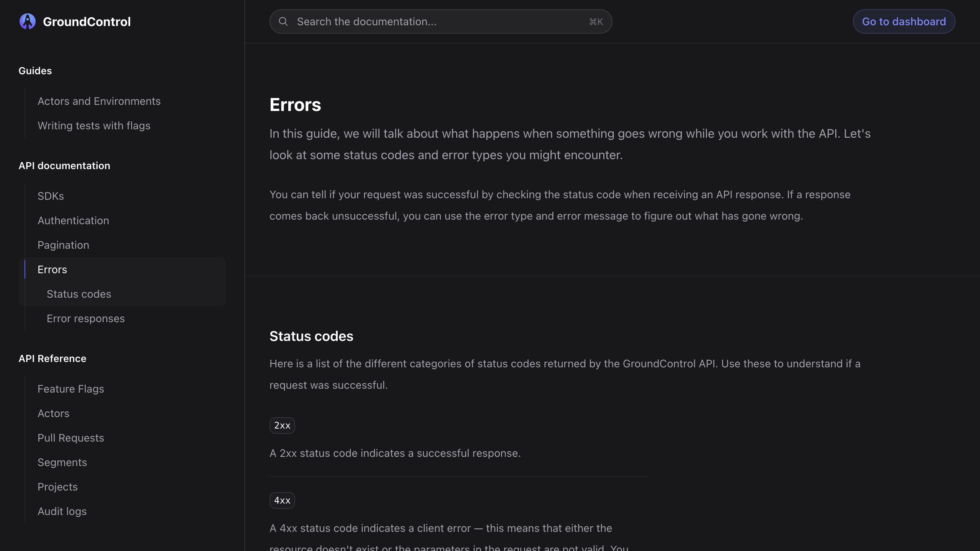Viewport: 980px width, 551px height.
Task: Open the Actors API reference
Action: (x=53, y=413)
